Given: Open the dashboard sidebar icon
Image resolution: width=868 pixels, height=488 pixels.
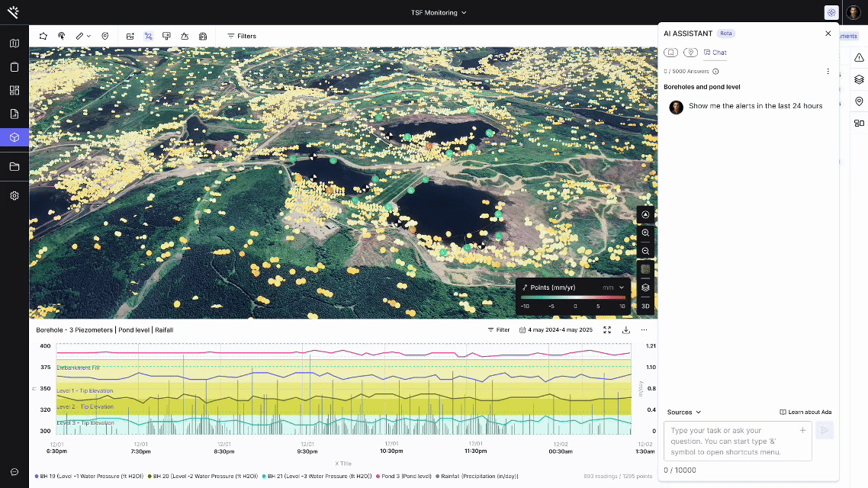Looking at the screenshot, I should (14, 90).
